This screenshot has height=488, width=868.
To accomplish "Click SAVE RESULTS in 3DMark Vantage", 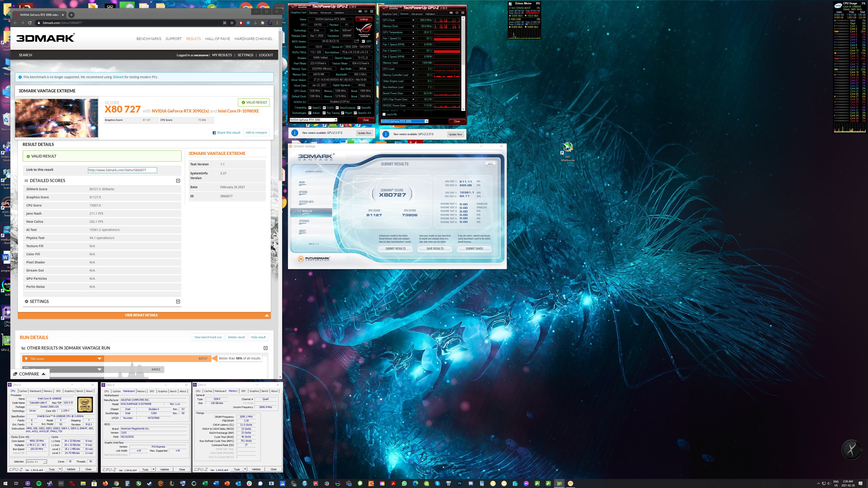I will (x=435, y=249).
